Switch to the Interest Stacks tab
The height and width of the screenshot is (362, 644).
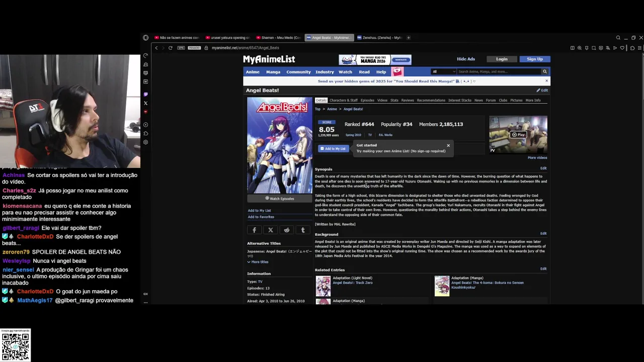pyautogui.click(x=460, y=100)
